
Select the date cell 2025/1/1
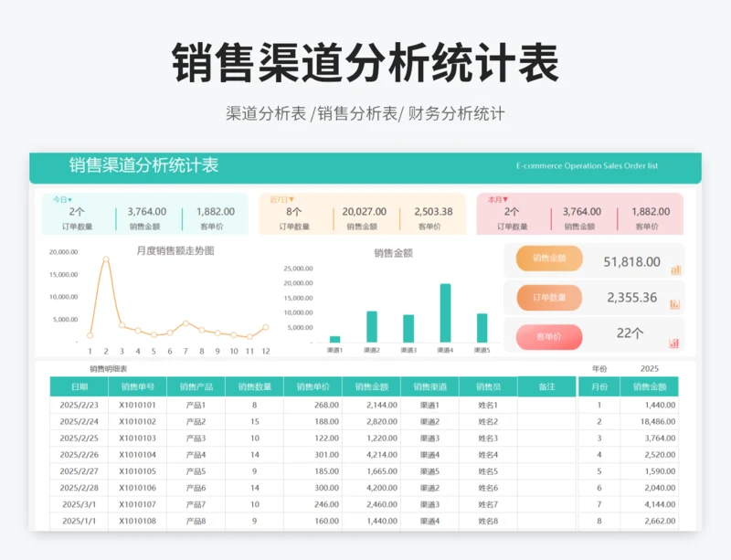[79, 521]
